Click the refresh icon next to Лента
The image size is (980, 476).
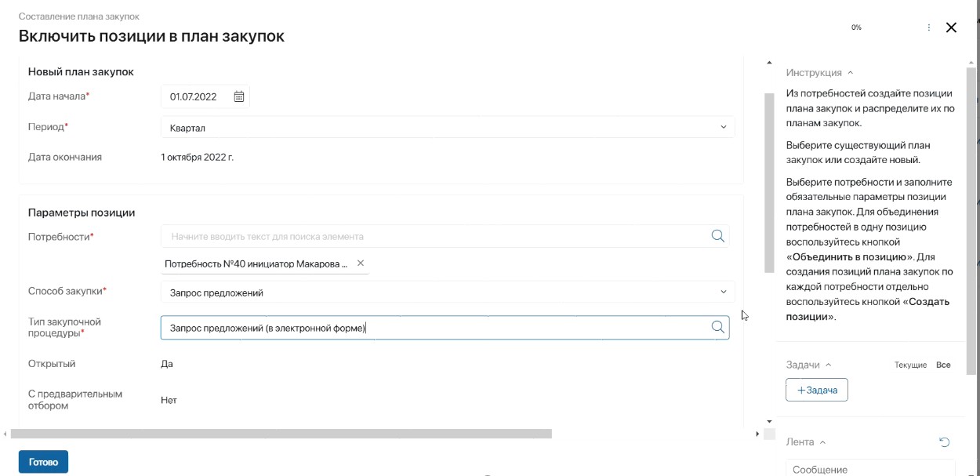click(x=945, y=442)
